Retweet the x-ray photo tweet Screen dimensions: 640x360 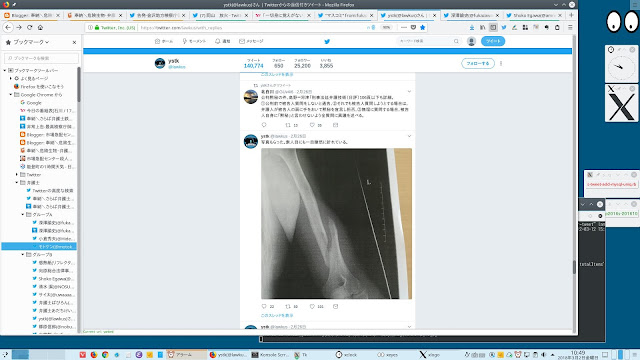[x=288, y=306]
